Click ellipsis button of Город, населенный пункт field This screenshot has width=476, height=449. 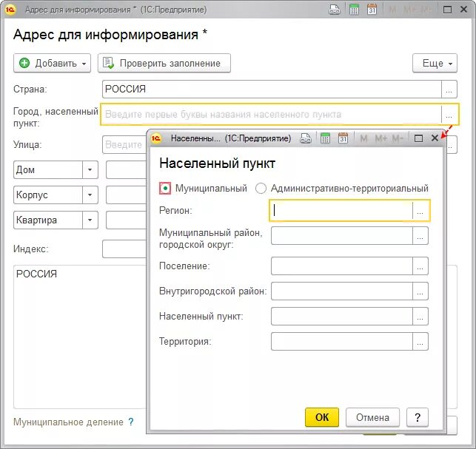tap(449, 115)
